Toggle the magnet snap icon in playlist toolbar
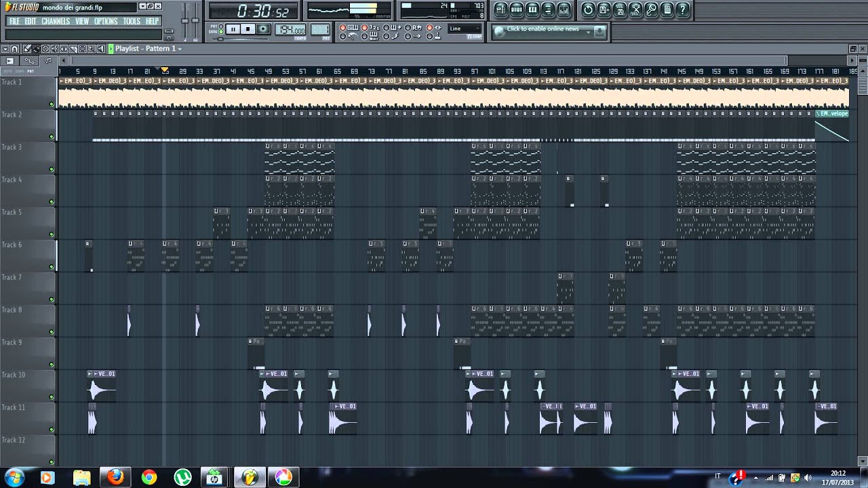 (x=14, y=49)
